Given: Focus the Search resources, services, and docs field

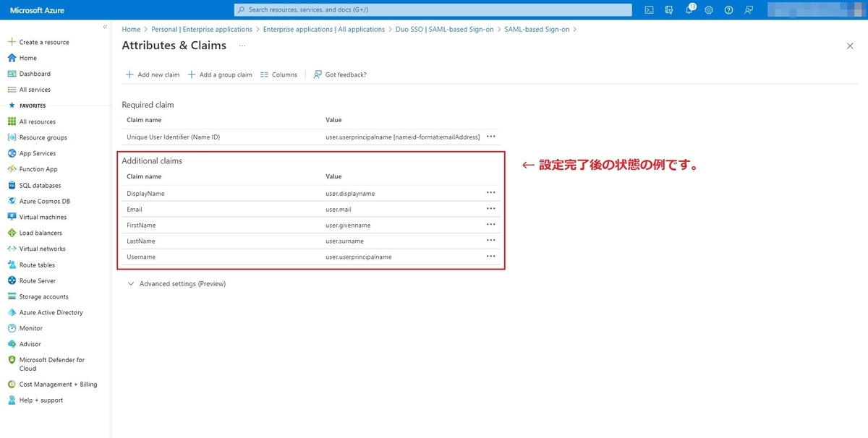Looking at the screenshot, I should [433, 10].
